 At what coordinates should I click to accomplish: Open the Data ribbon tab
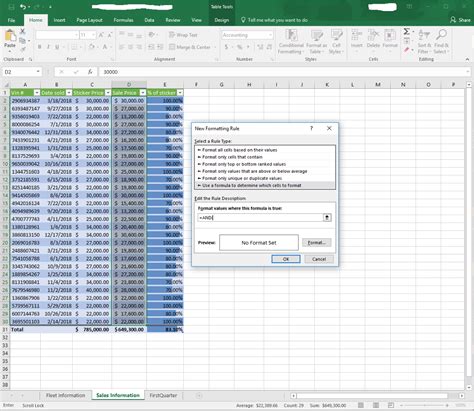pyautogui.click(x=149, y=20)
